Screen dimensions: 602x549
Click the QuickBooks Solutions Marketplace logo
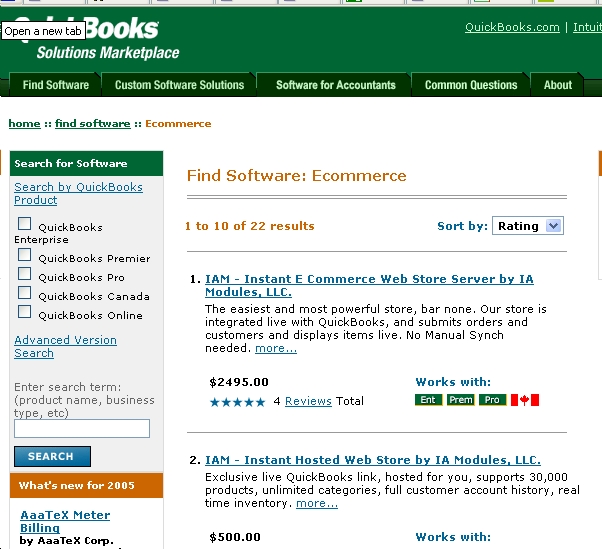[98, 38]
